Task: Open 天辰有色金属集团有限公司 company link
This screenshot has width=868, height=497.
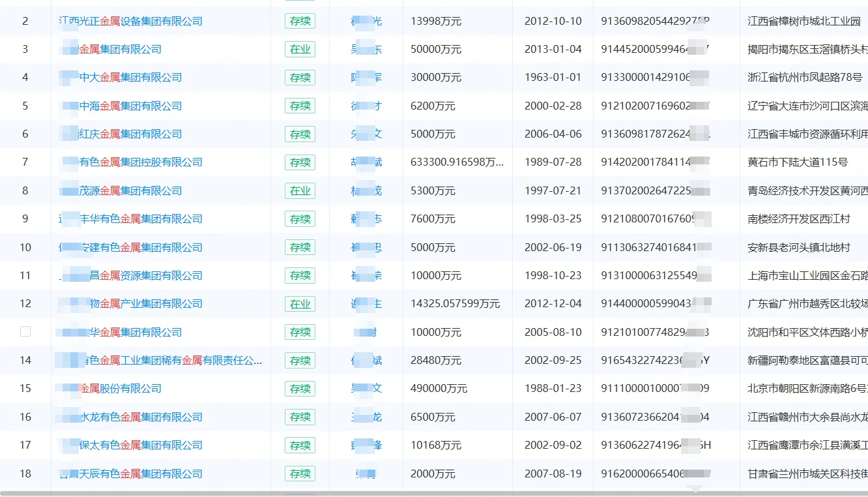Action: click(141, 474)
